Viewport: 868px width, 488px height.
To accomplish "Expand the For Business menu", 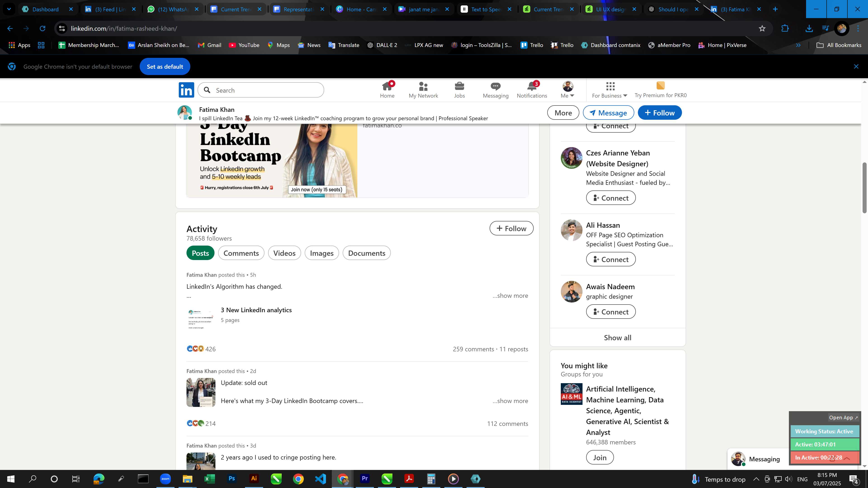I will coord(610,90).
